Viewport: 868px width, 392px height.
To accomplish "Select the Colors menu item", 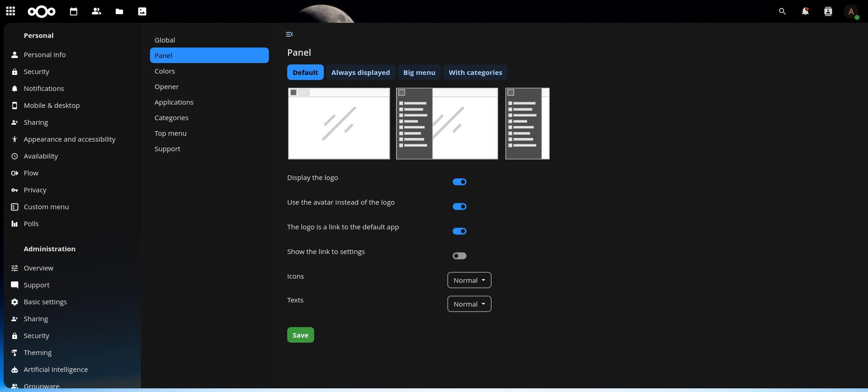I will (165, 71).
